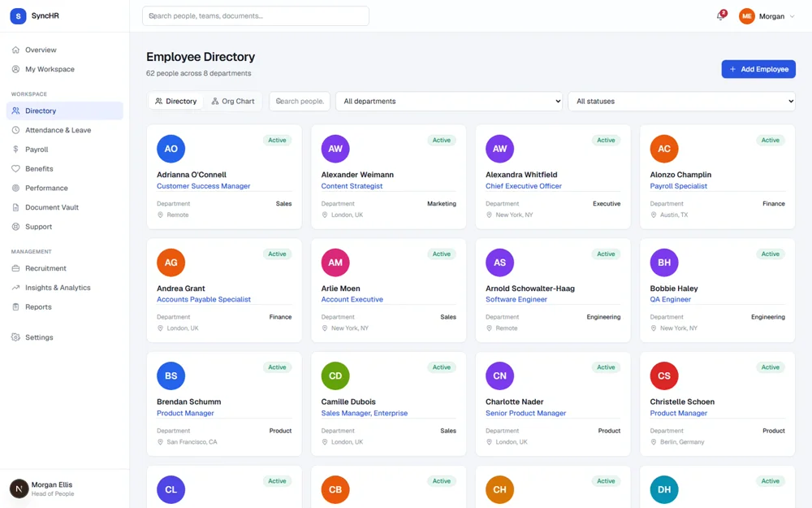The height and width of the screenshot is (508, 812).
Task: Click the AS avatar of Arnold Schowalter-Haag
Action: [x=499, y=263]
